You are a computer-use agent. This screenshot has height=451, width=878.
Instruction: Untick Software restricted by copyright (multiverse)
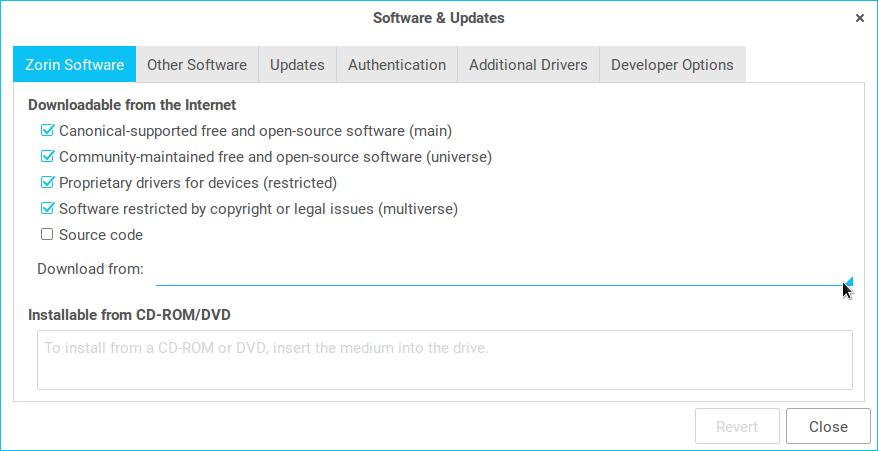click(x=47, y=209)
